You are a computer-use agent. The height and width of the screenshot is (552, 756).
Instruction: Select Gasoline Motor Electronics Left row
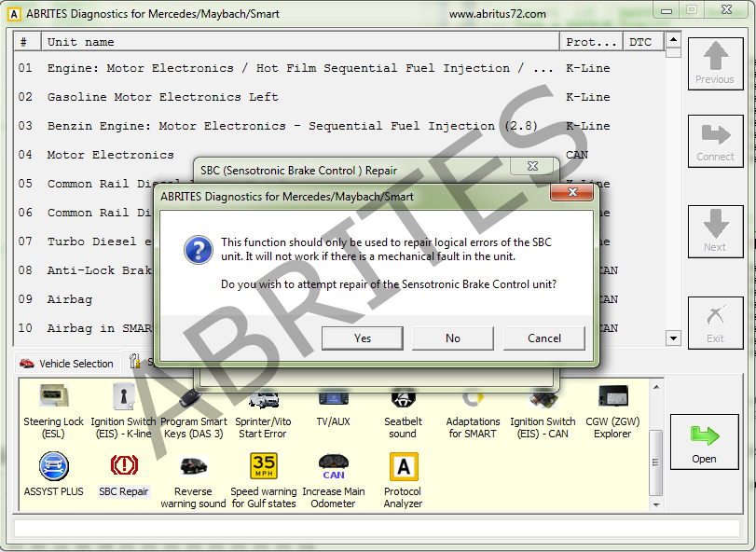(339, 97)
